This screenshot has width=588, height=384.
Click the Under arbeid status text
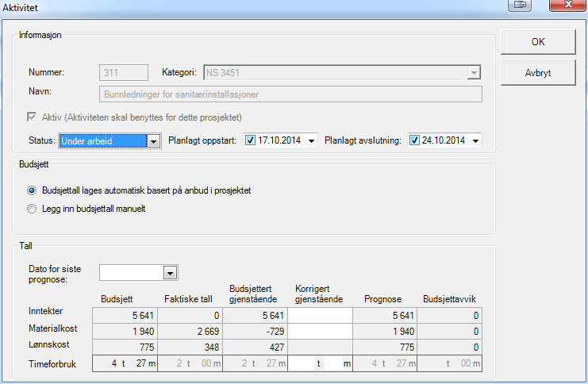pos(86,141)
